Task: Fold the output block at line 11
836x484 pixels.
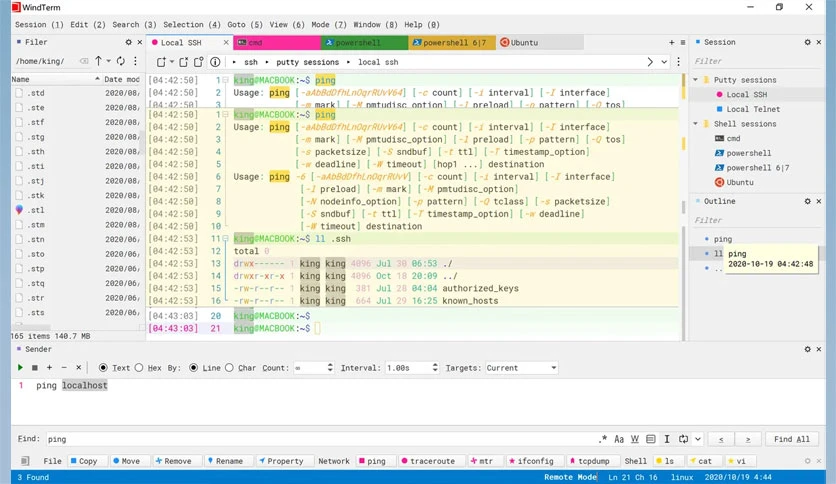Action: coord(226,238)
